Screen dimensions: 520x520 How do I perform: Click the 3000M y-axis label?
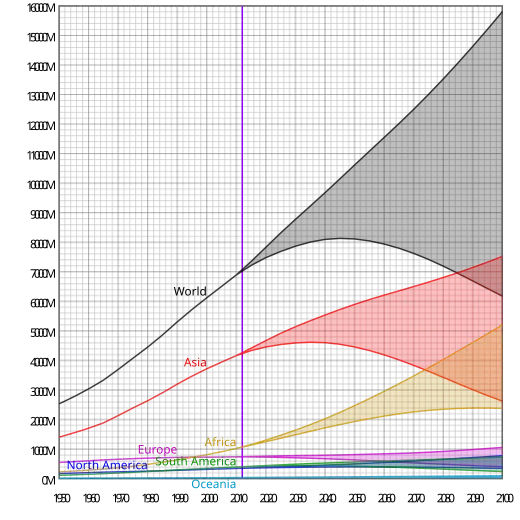pos(43,392)
